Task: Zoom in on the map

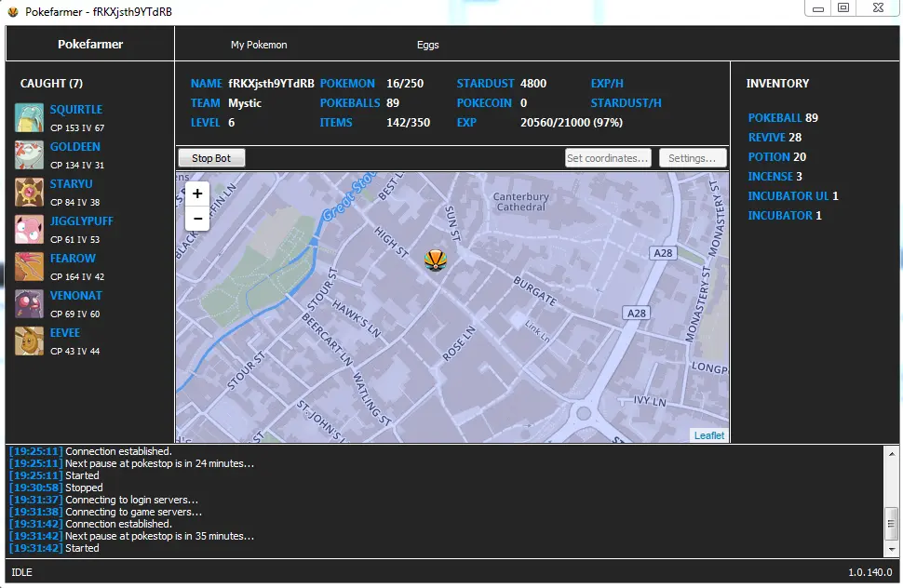Action: coord(197,194)
